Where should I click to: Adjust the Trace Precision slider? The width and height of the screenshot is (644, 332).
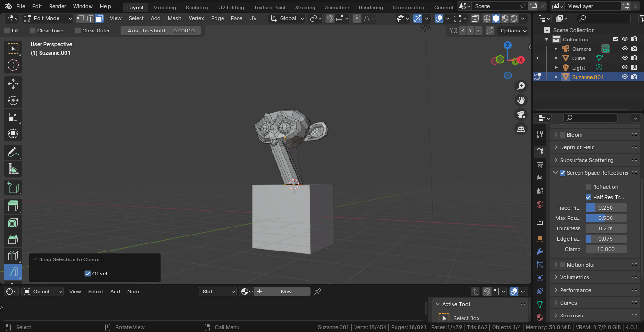click(606, 208)
